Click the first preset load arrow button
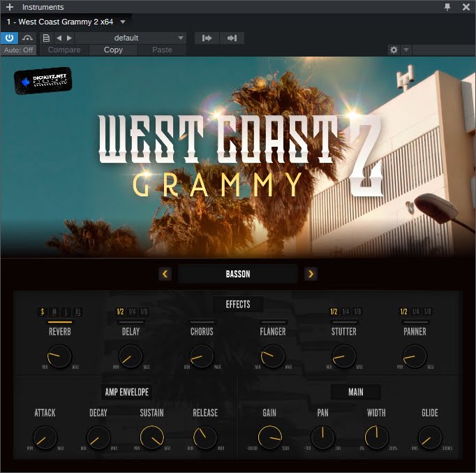This screenshot has width=476, height=473. [x=207, y=38]
